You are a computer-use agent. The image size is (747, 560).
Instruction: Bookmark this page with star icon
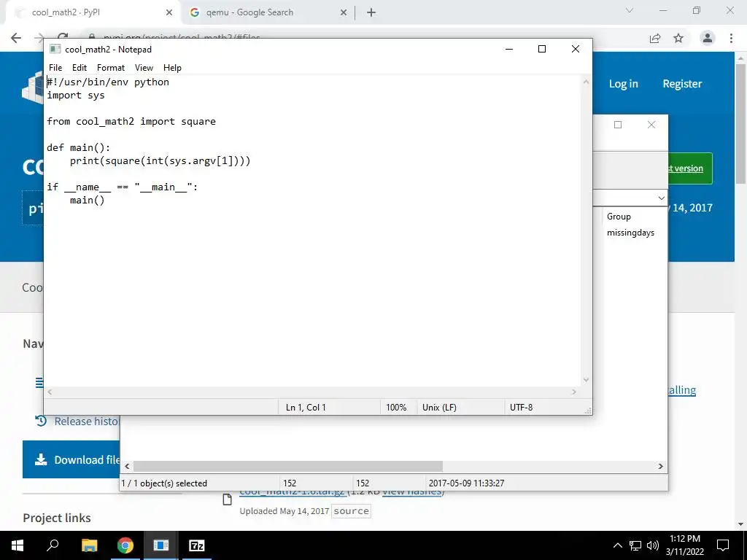[678, 38]
